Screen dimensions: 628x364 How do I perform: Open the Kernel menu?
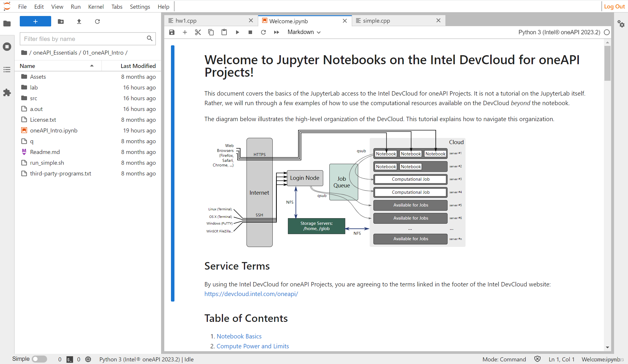(96, 7)
